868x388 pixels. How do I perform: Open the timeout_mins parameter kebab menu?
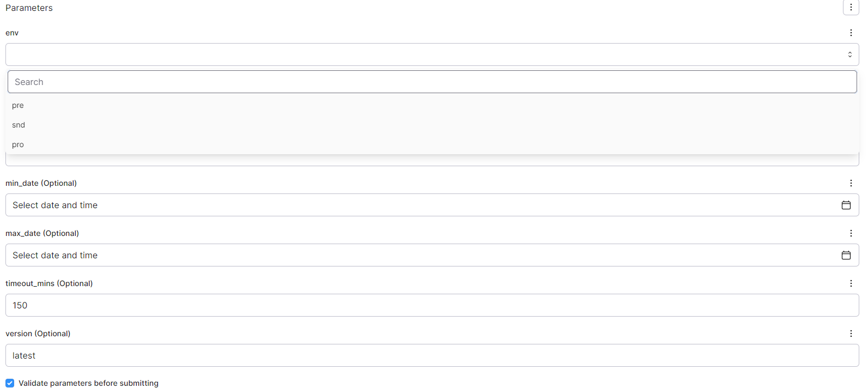tap(851, 283)
